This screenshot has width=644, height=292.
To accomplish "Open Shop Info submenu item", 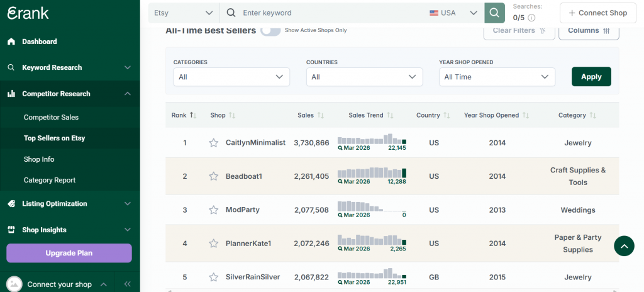I will coord(39,159).
